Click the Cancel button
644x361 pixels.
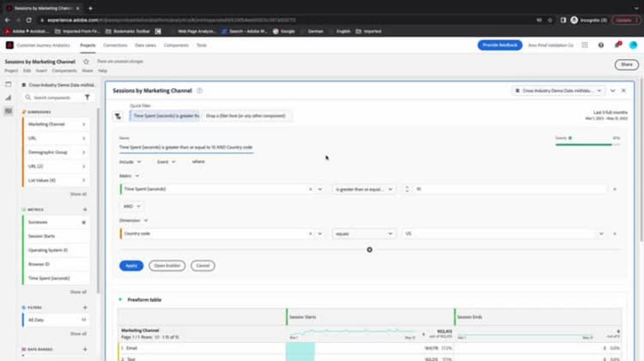tap(203, 266)
